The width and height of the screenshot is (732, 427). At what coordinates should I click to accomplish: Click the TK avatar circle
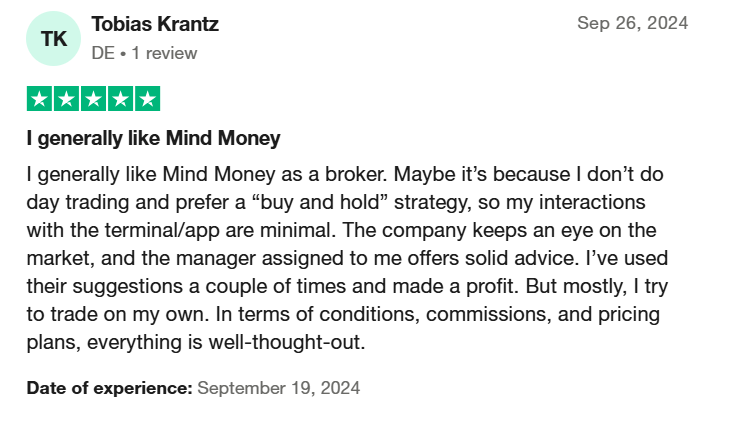53,38
